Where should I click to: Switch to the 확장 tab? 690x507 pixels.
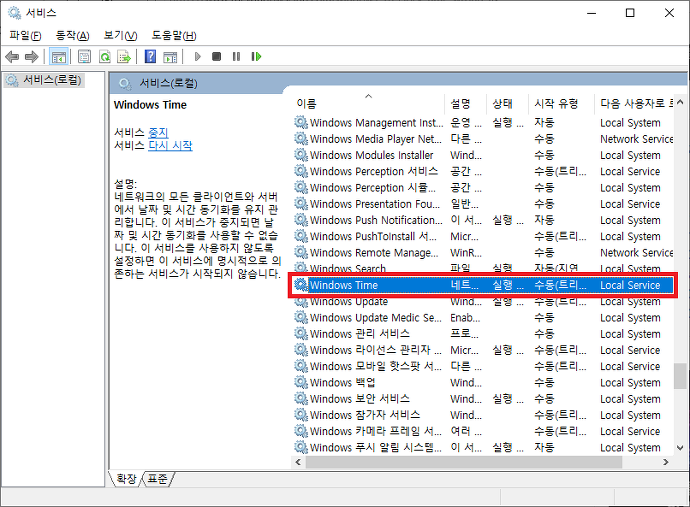coord(126,479)
